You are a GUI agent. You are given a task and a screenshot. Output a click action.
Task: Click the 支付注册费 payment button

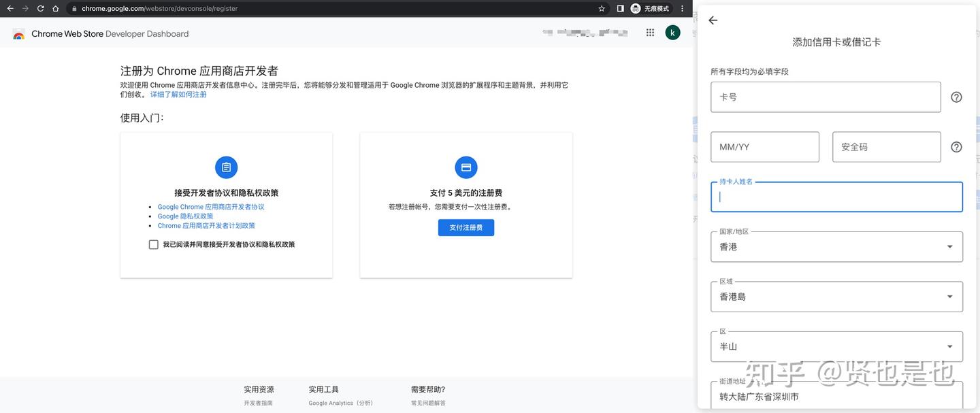(x=465, y=227)
